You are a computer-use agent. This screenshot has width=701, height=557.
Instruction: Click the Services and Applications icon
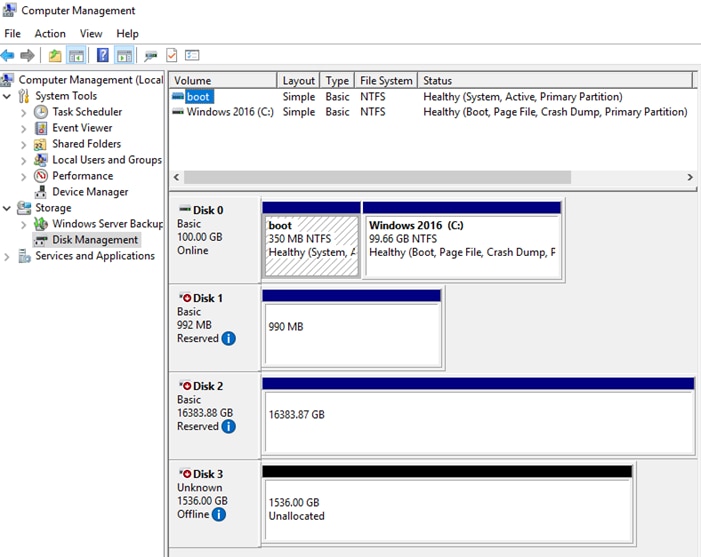(24, 256)
